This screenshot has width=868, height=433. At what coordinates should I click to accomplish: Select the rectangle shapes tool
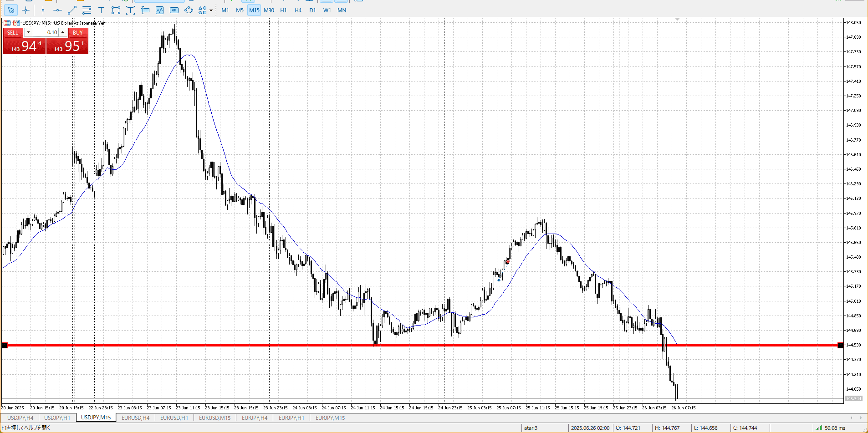point(116,10)
